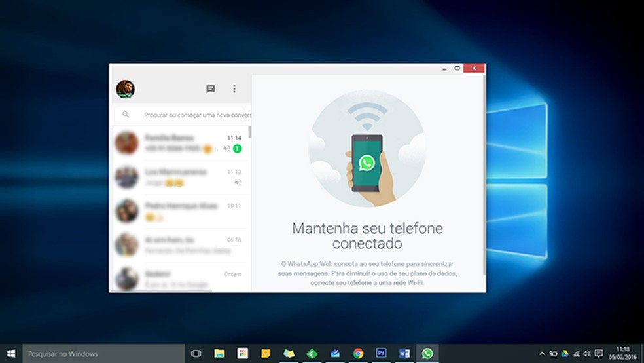This screenshot has width=644, height=363.
Task: Click the Google Drive tray icon
Action: (565, 354)
